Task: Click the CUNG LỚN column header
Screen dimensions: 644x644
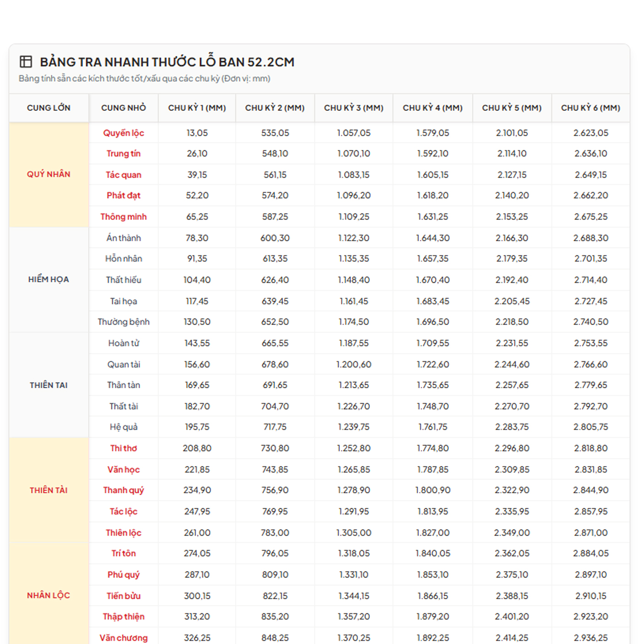Action: (49, 108)
